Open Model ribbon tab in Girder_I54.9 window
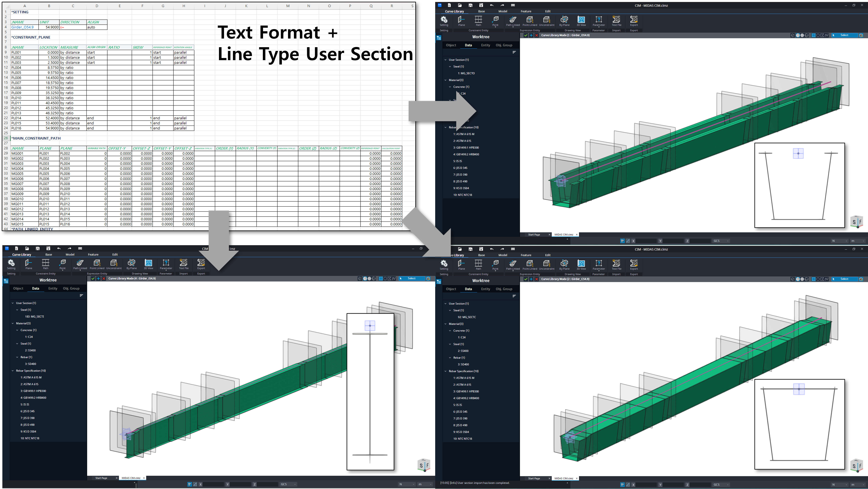 click(x=70, y=255)
